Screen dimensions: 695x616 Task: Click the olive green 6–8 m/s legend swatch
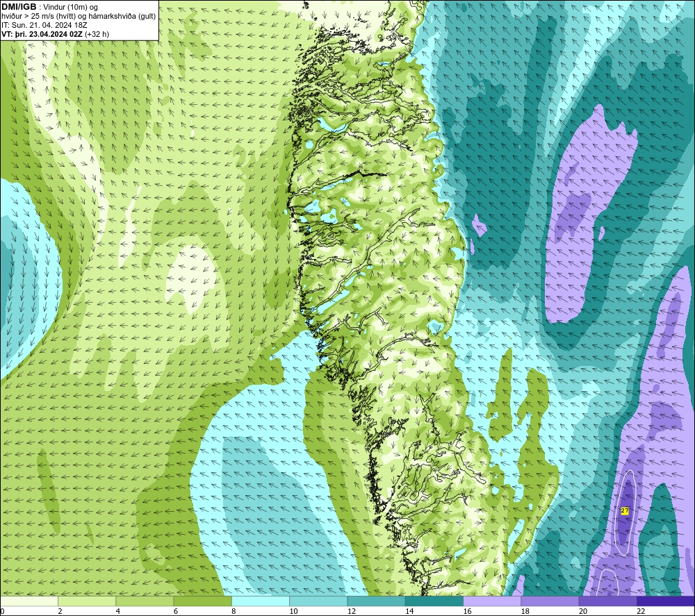point(202,601)
